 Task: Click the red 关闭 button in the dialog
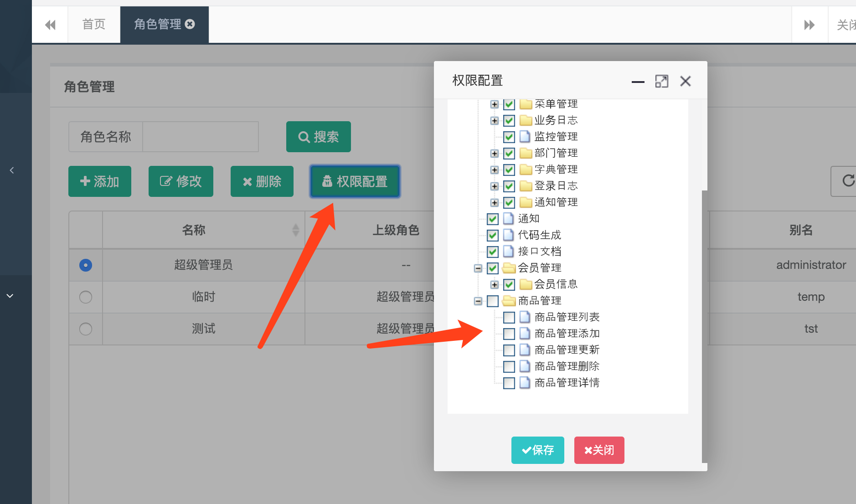tap(599, 450)
